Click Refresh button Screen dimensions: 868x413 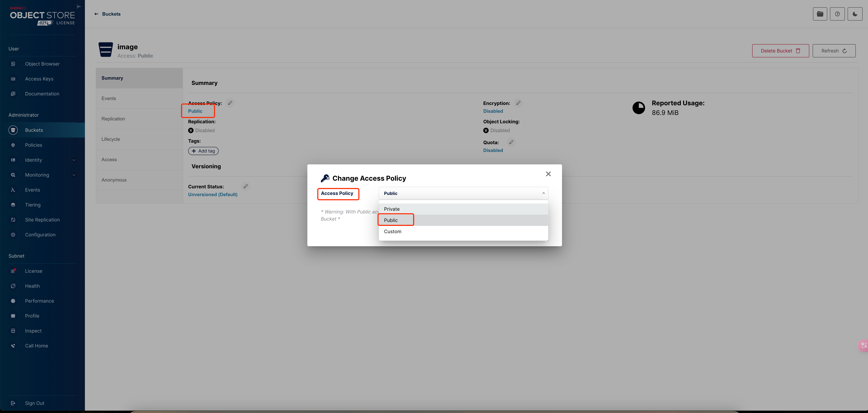click(834, 51)
